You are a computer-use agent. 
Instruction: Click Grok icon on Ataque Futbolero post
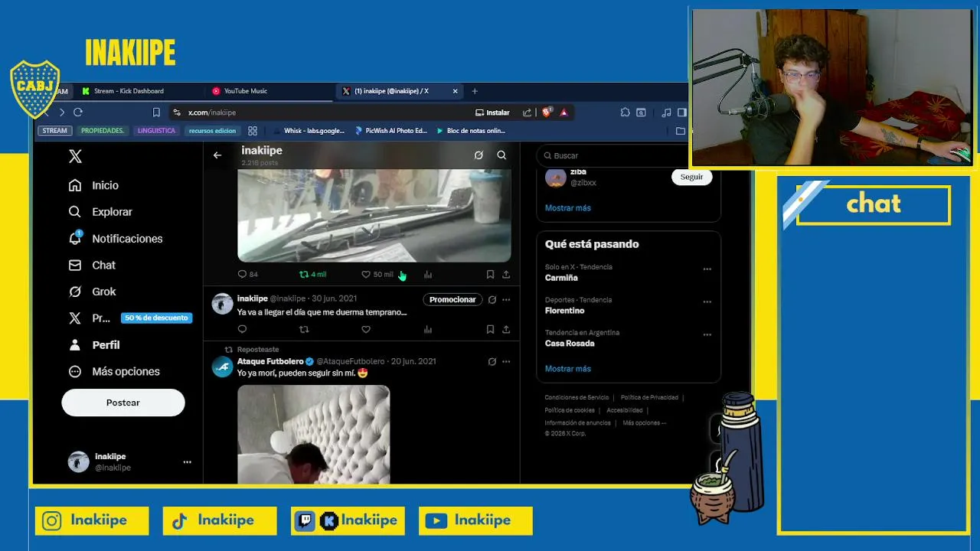492,361
